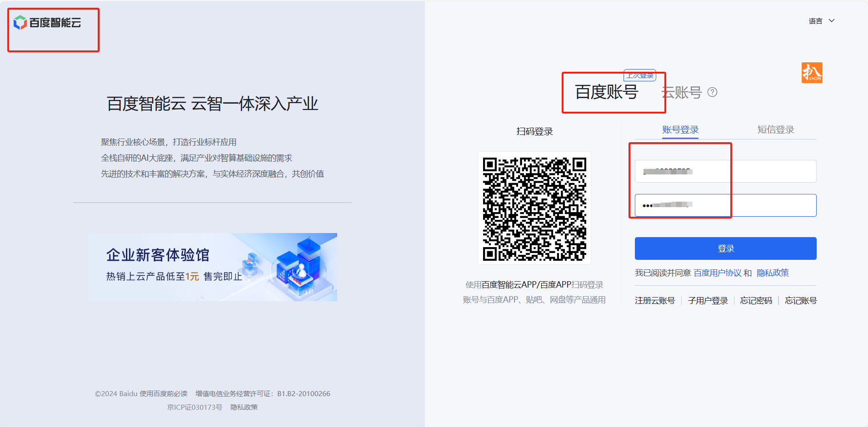868x427 pixels.
Task: Select the 短信登录 tab
Action: coord(776,130)
